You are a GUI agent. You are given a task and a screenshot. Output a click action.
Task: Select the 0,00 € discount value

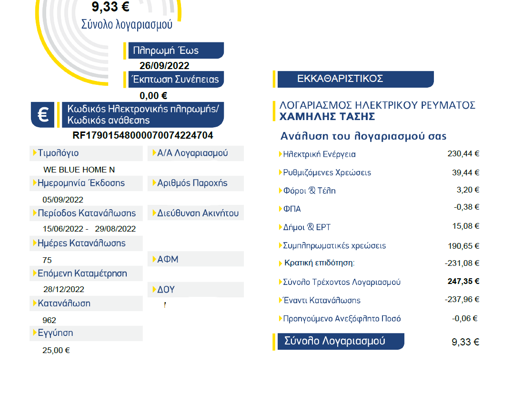(x=153, y=96)
